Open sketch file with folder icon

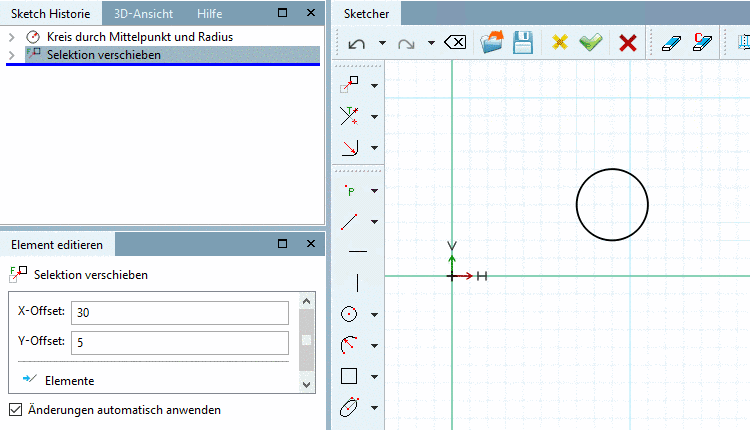pyautogui.click(x=492, y=42)
